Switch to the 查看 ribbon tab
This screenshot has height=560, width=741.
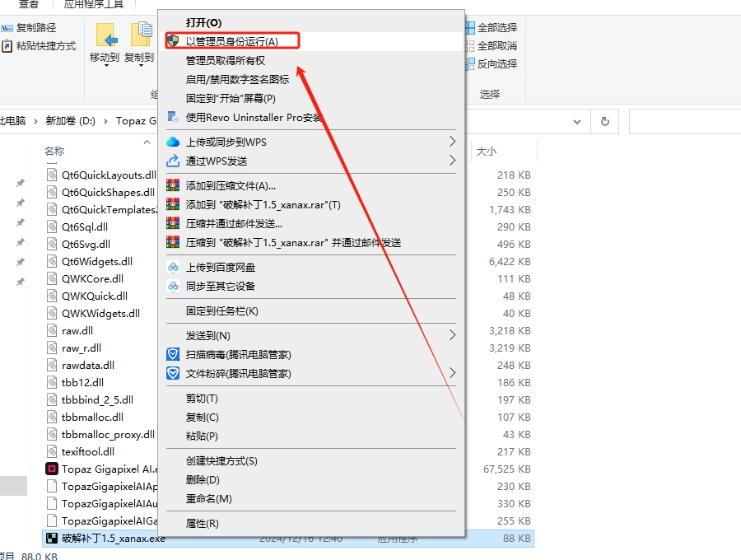point(30,5)
